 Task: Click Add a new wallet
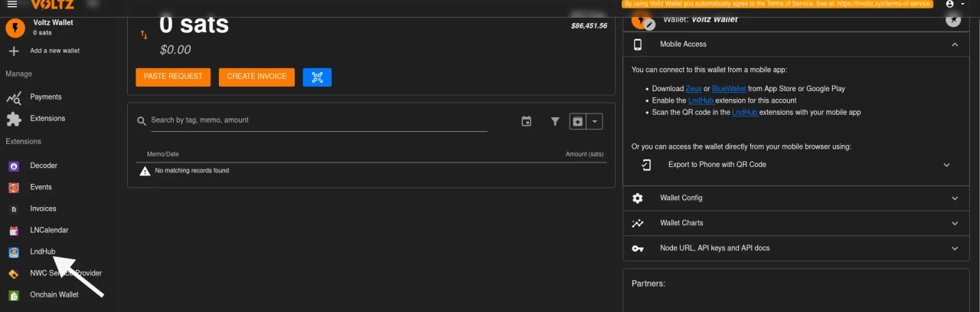(x=55, y=51)
